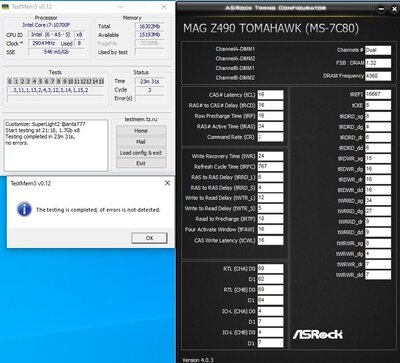Image resolution: width=400 pixels, height=363 pixels.
Task: Click the CAS# Latency (tCL) field
Action: click(270, 95)
